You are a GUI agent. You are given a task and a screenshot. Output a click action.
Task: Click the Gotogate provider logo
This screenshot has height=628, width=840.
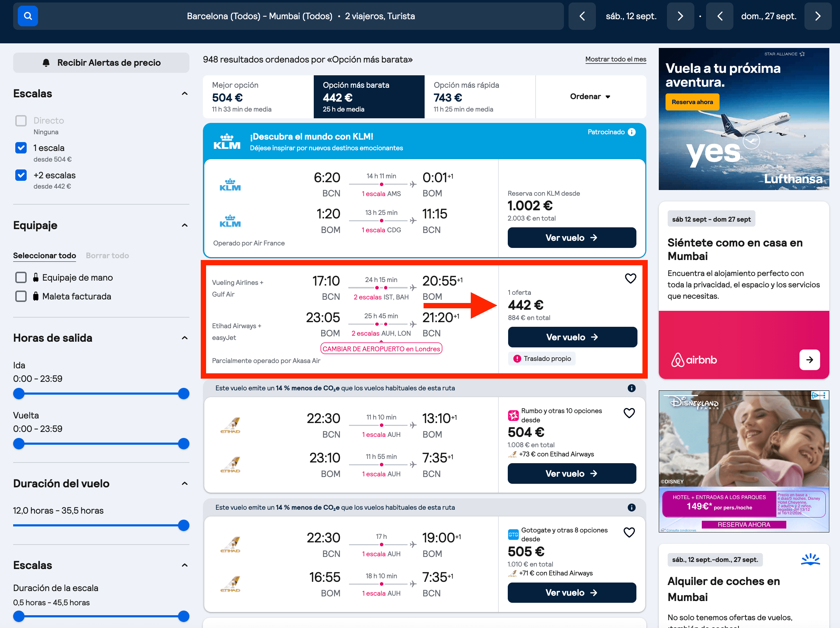[513, 535]
